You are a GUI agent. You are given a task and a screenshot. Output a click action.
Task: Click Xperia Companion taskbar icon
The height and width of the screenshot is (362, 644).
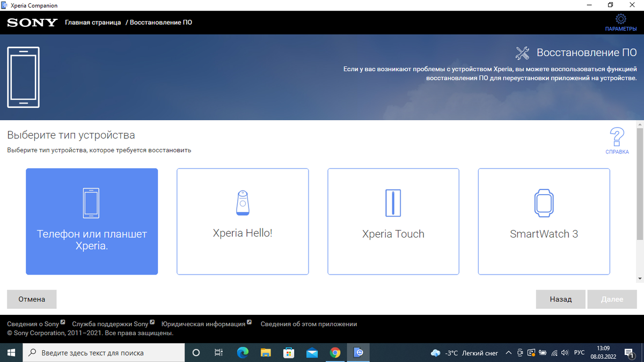[x=358, y=353]
